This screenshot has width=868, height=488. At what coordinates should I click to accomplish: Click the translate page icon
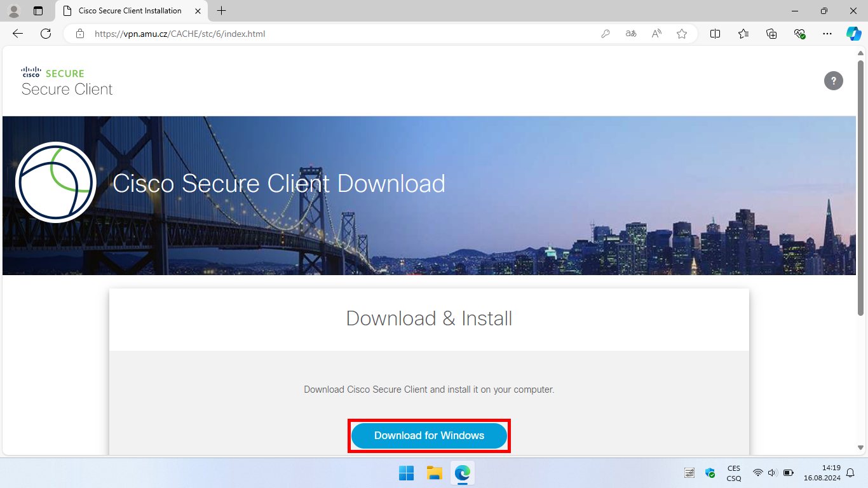[x=631, y=34]
